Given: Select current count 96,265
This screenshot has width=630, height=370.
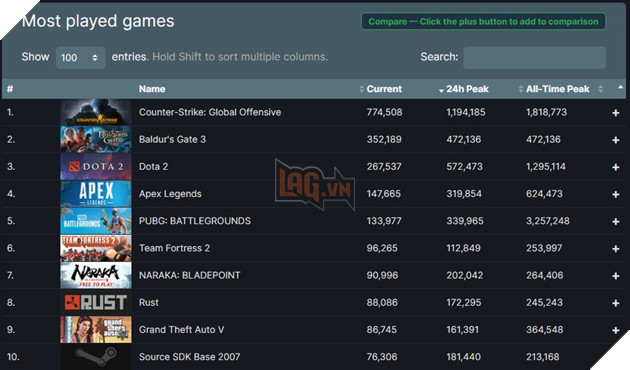Looking at the screenshot, I should pyautogui.click(x=382, y=248).
